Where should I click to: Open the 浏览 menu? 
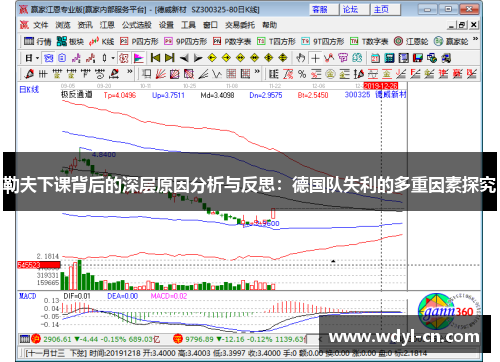tap(63, 25)
